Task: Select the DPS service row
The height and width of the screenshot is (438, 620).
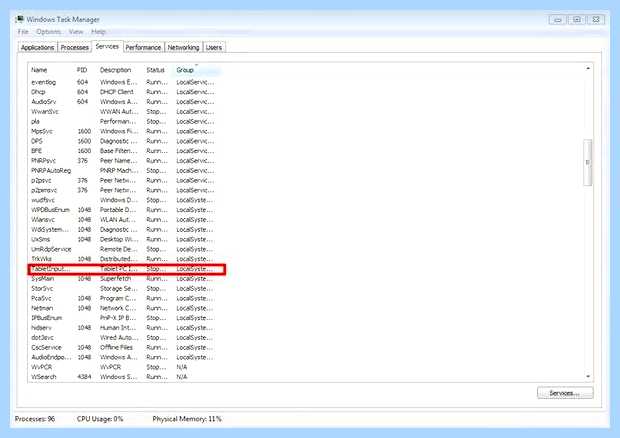Action: click(123, 141)
